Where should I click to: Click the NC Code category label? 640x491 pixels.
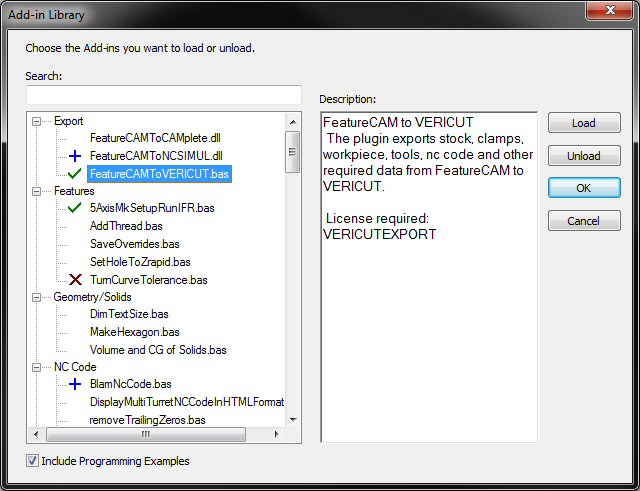pyautogui.click(x=75, y=367)
